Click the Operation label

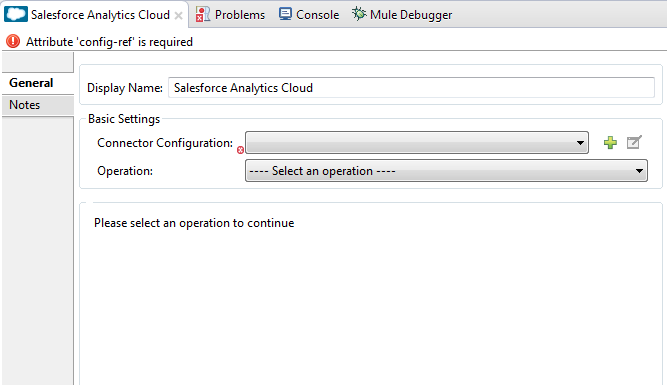125,171
